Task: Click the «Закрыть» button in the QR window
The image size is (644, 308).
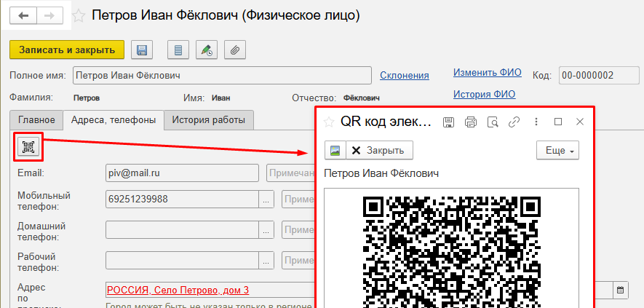Action: (x=380, y=150)
